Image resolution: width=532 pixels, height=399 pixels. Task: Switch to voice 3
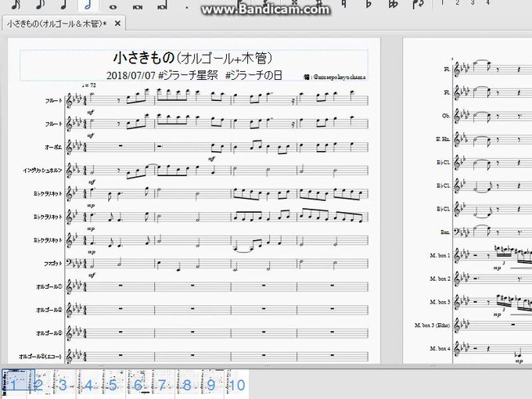pyautogui.click(x=473, y=2)
